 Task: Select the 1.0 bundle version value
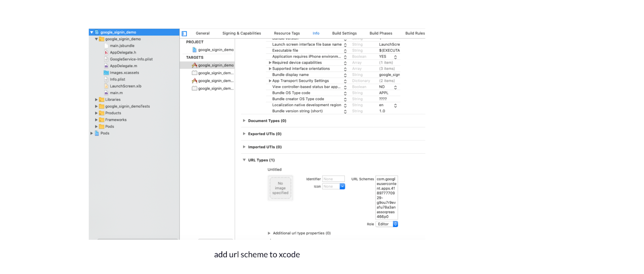(382, 111)
